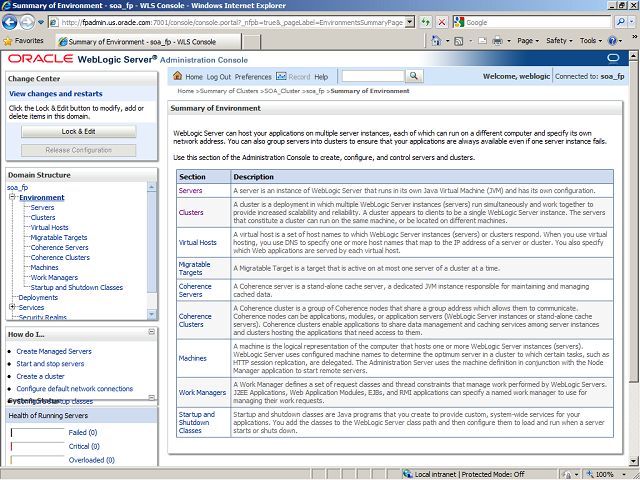
Task: Click the console search input field
Action: pyautogui.click(x=373, y=76)
